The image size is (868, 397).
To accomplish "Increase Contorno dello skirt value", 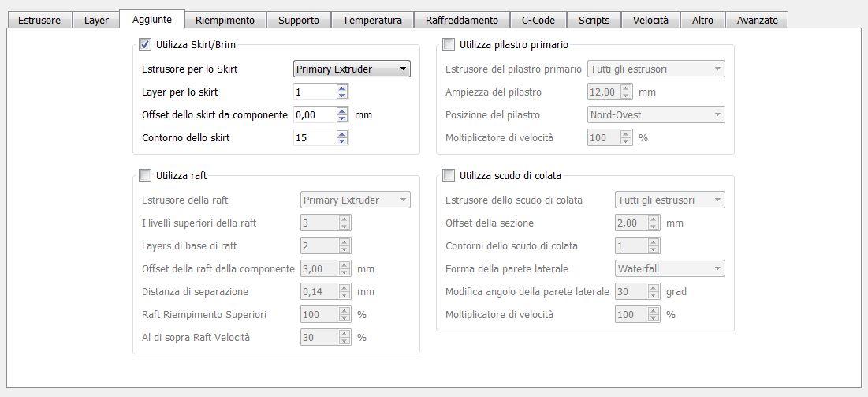I will (x=341, y=134).
